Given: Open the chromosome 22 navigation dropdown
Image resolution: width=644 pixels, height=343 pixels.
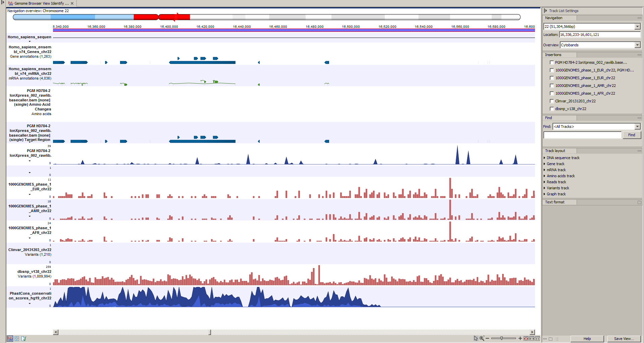Looking at the screenshot, I should (638, 26).
